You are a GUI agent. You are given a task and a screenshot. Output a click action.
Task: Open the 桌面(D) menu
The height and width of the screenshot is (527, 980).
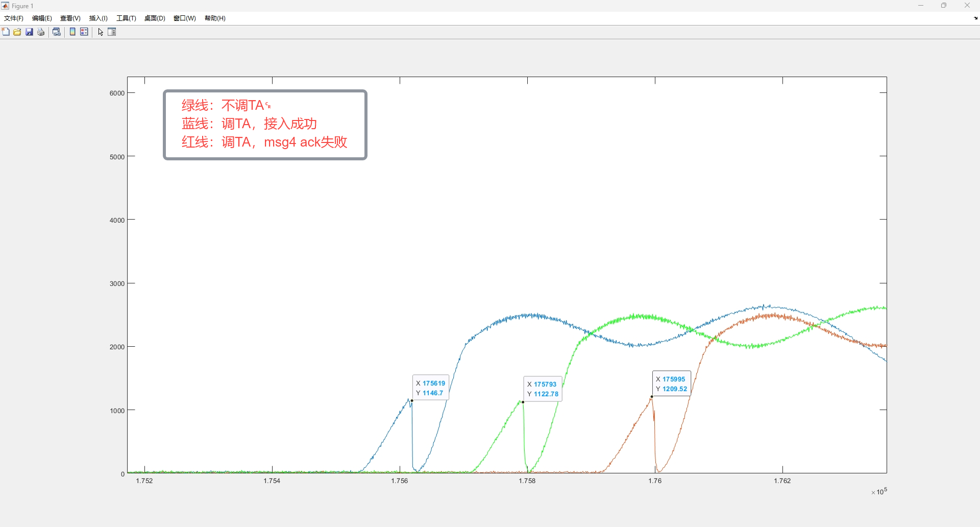155,18
